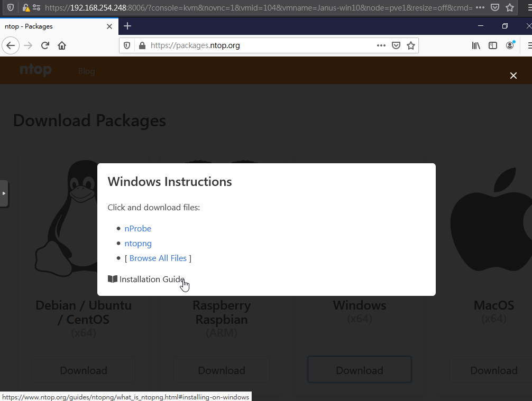
Task: Open outer address bar page actions ellipsis
Action: (x=480, y=7)
